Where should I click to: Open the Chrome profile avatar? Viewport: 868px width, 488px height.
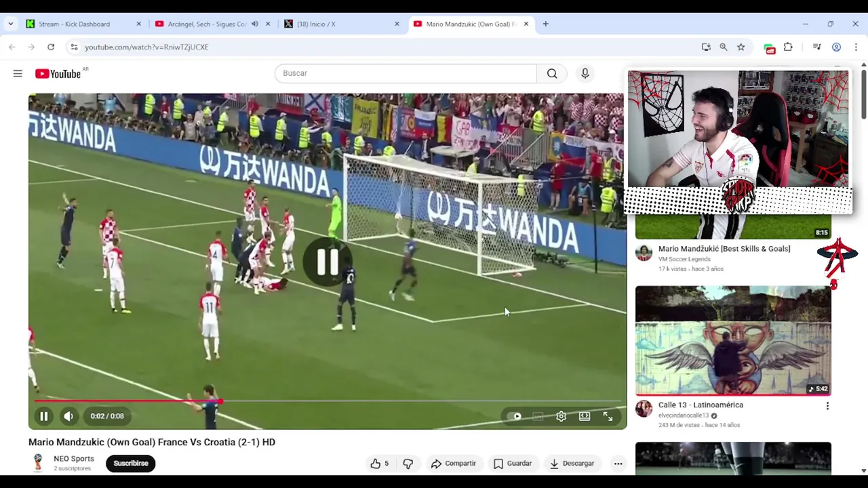coord(837,47)
